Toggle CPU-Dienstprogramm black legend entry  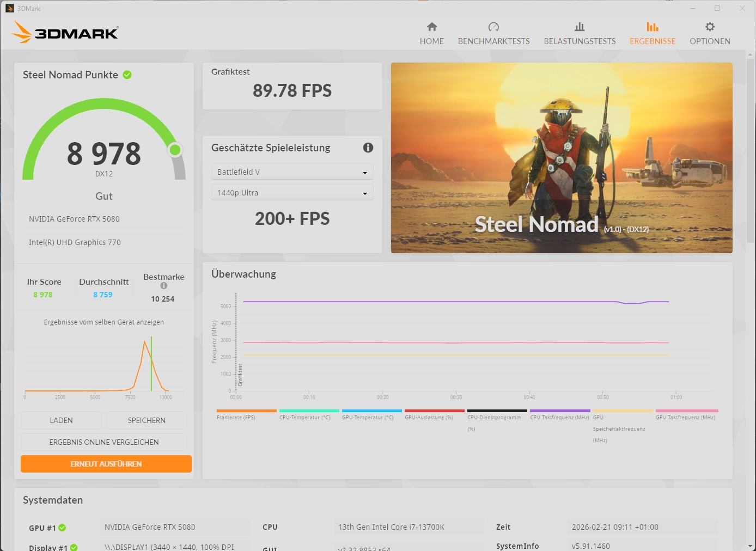point(497,420)
